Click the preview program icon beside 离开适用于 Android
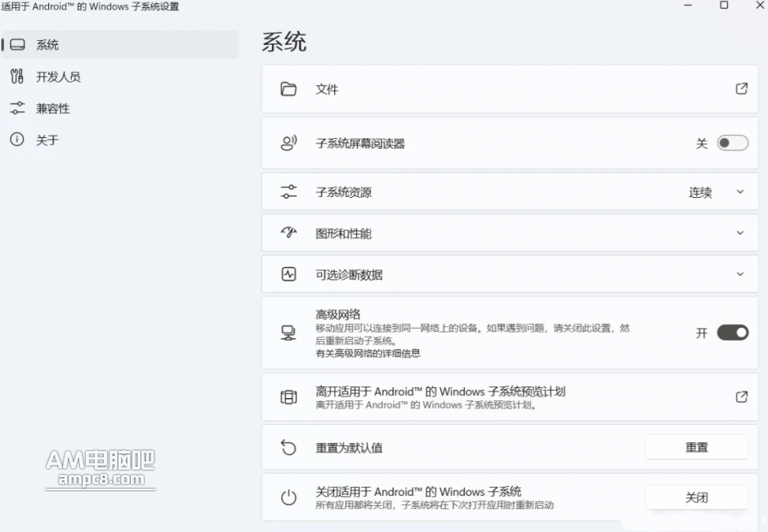 click(x=288, y=397)
